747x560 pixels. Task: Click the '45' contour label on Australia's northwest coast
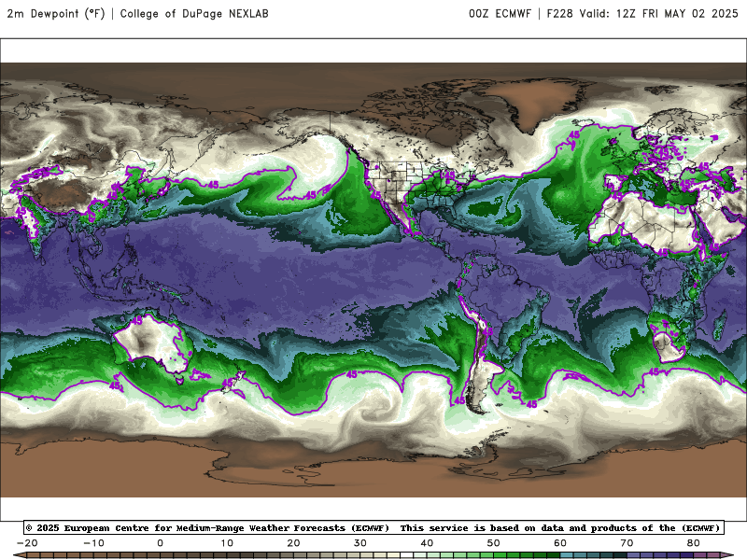pos(137,321)
